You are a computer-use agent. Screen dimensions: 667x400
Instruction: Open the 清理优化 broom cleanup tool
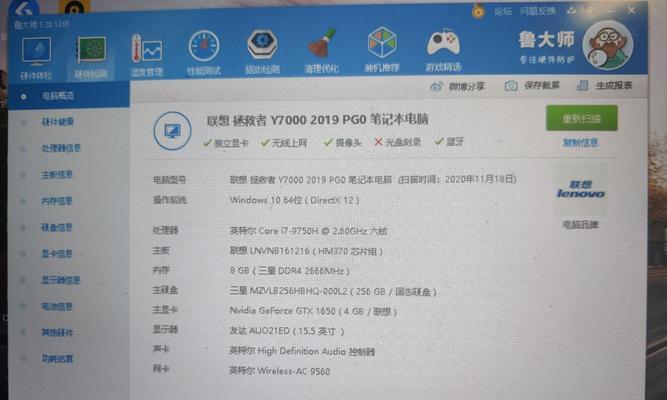[x=322, y=51]
